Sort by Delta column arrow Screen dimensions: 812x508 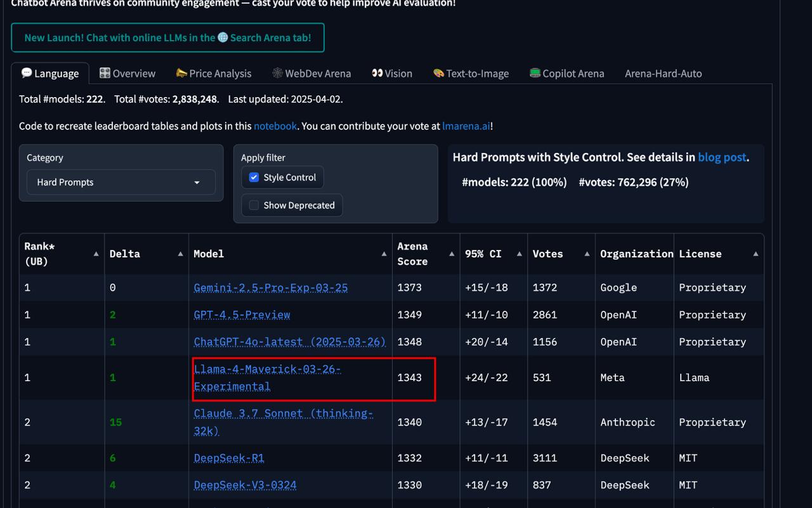coord(180,254)
